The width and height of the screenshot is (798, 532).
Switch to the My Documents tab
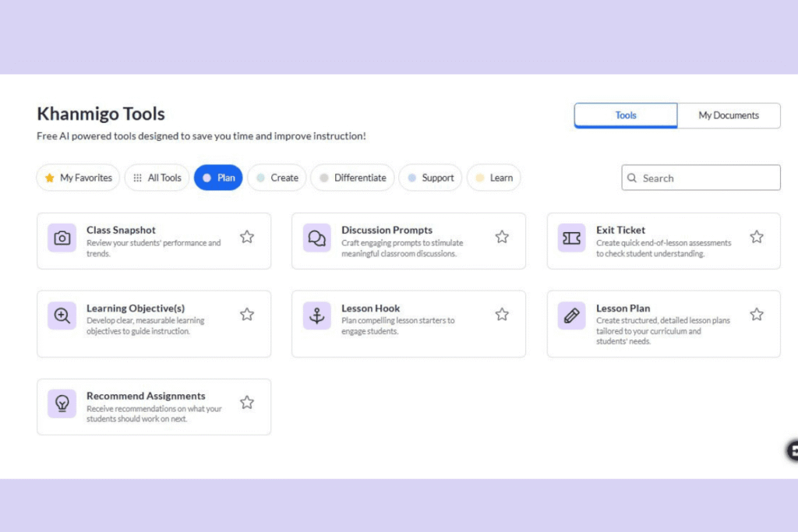click(729, 115)
